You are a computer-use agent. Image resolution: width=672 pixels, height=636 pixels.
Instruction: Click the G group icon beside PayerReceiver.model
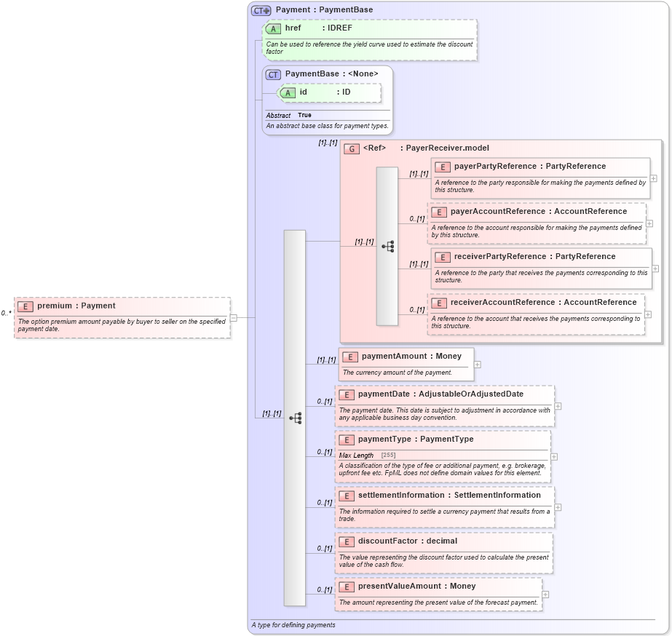tap(352, 149)
